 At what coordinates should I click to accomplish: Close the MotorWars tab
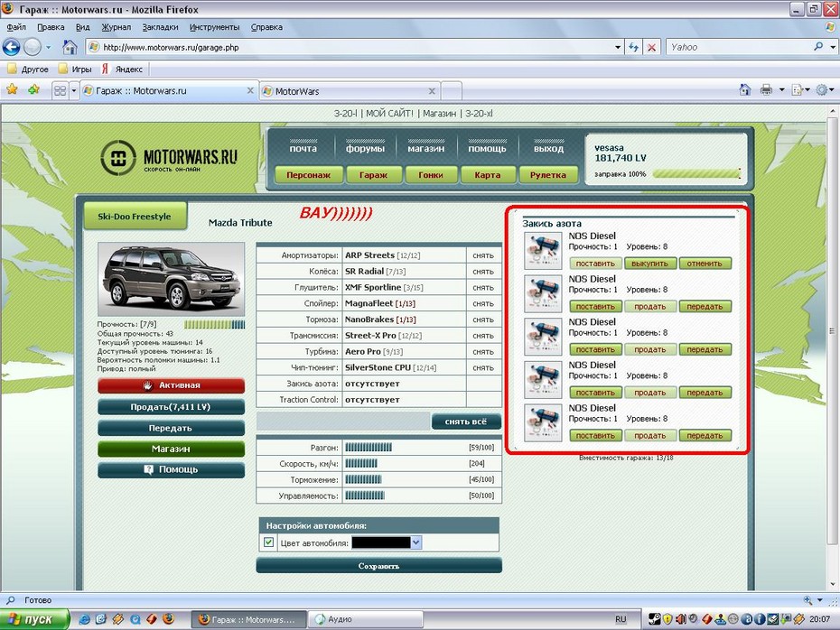432,91
